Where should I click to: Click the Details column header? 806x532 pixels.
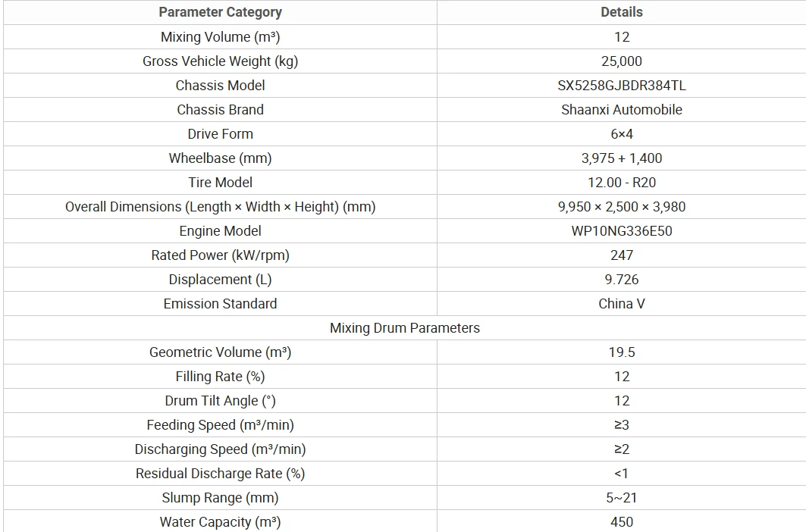pyautogui.click(x=622, y=12)
